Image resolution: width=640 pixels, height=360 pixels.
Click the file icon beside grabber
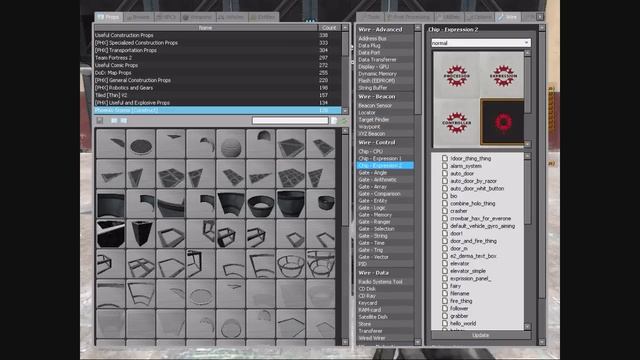pyautogui.click(x=445, y=316)
